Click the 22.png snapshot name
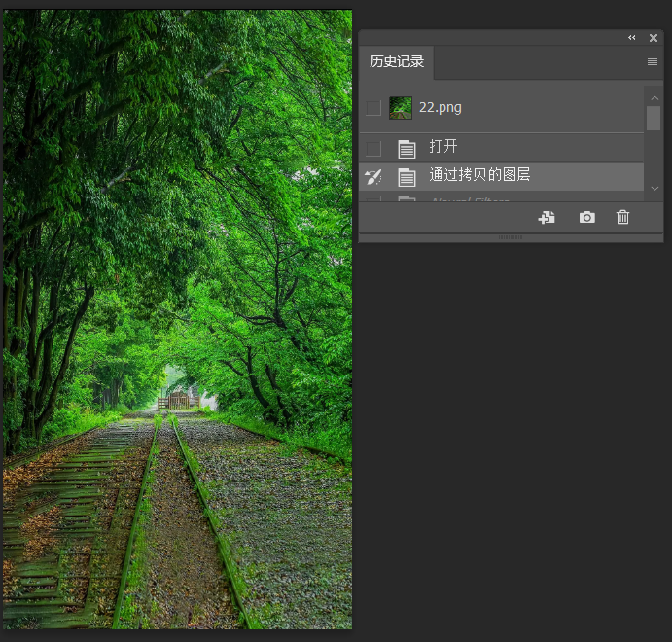672x642 pixels. point(441,107)
